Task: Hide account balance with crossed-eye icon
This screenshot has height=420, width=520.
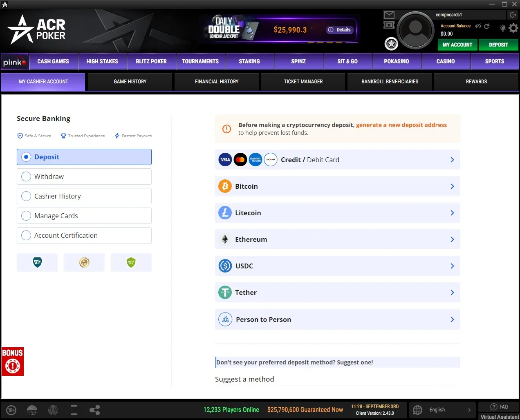Action: (x=478, y=26)
